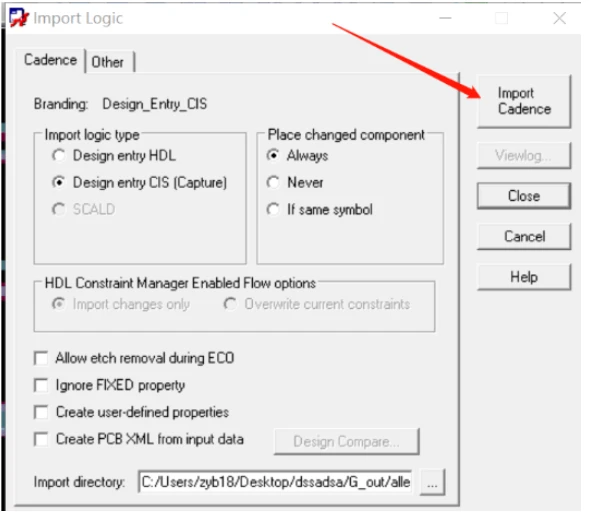
Task: Select If same symbol option
Action: tap(273, 209)
